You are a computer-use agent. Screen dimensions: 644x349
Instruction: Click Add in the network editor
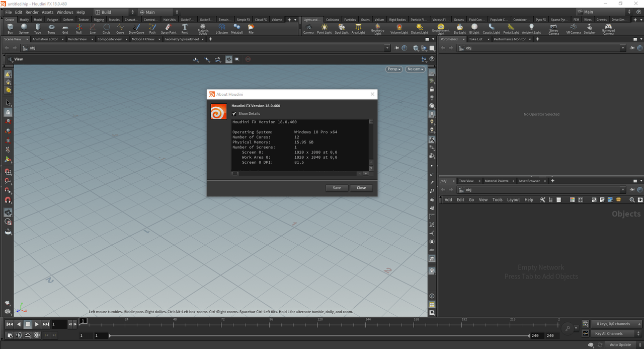click(448, 200)
